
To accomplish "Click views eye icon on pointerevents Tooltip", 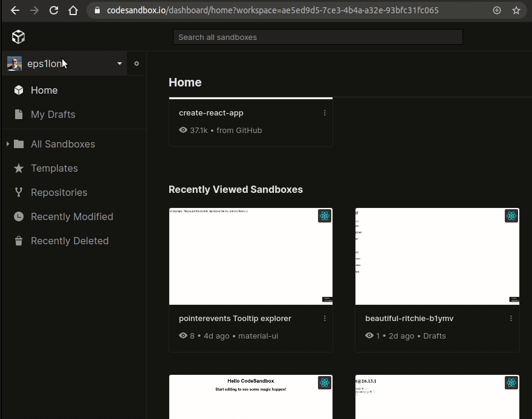I will (x=183, y=336).
